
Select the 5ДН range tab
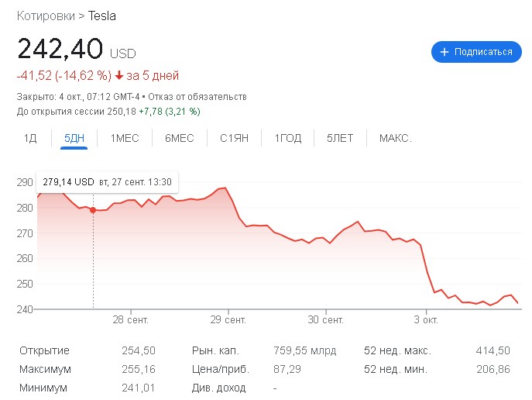74,138
